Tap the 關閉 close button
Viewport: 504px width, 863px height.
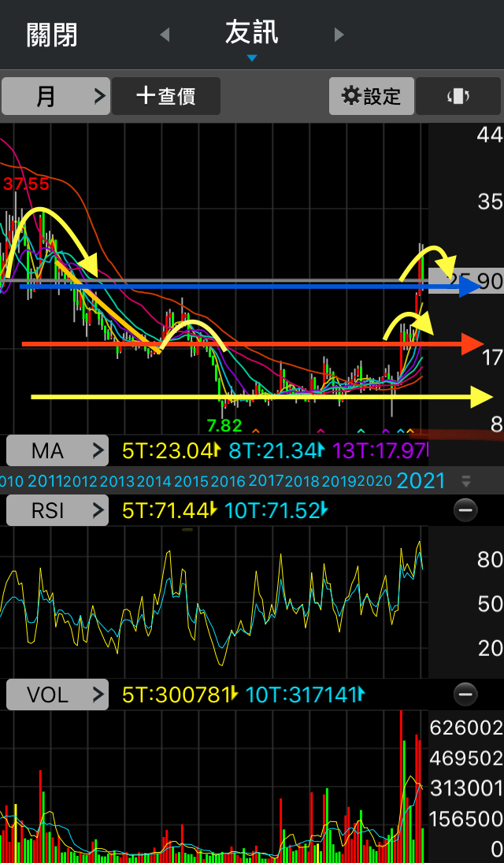[x=52, y=35]
